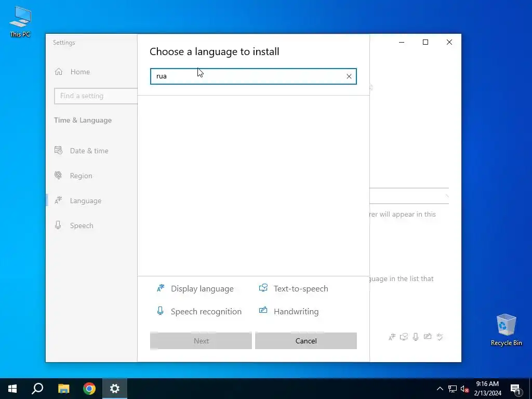
Task: Click microphone feature icon on language row
Action: 416,337
